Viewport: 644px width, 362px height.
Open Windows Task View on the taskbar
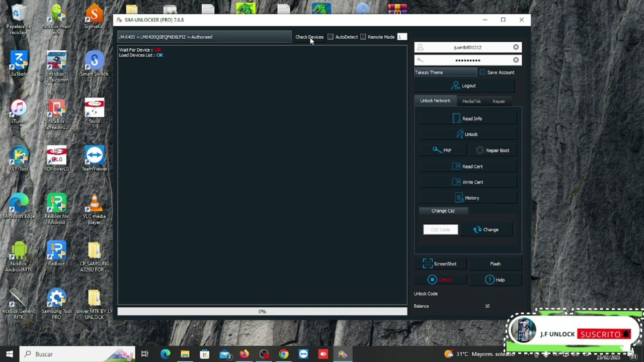[145, 354]
